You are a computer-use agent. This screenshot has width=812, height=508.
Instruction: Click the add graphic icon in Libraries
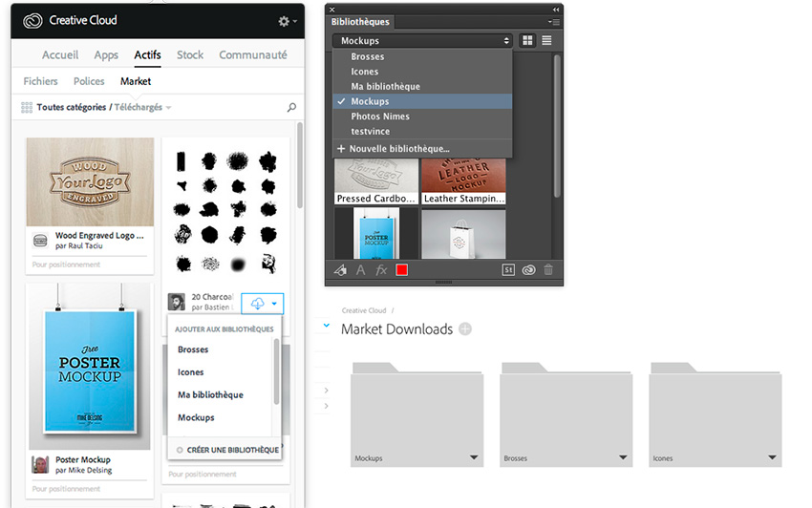point(340,270)
